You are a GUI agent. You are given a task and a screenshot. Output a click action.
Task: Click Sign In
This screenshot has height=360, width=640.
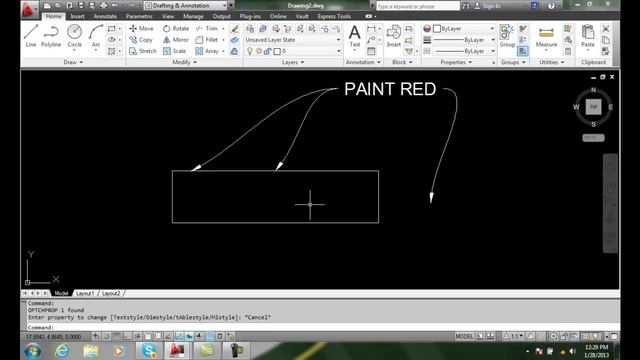pyautogui.click(x=487, y=6)
